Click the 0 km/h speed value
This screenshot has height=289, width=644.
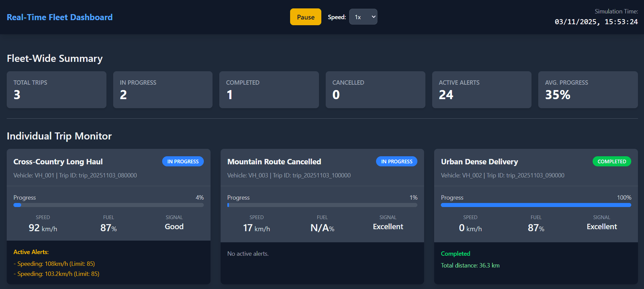[x=470, y=228]
